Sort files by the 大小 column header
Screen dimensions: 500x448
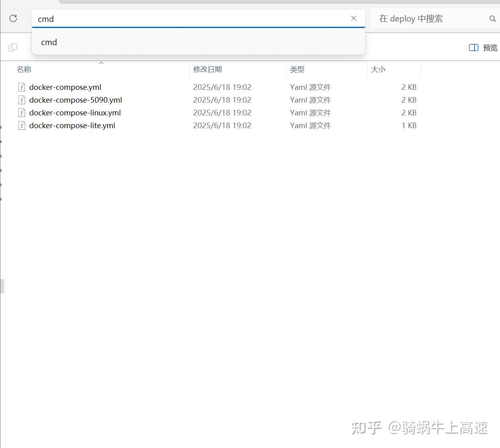pos(378,69)
